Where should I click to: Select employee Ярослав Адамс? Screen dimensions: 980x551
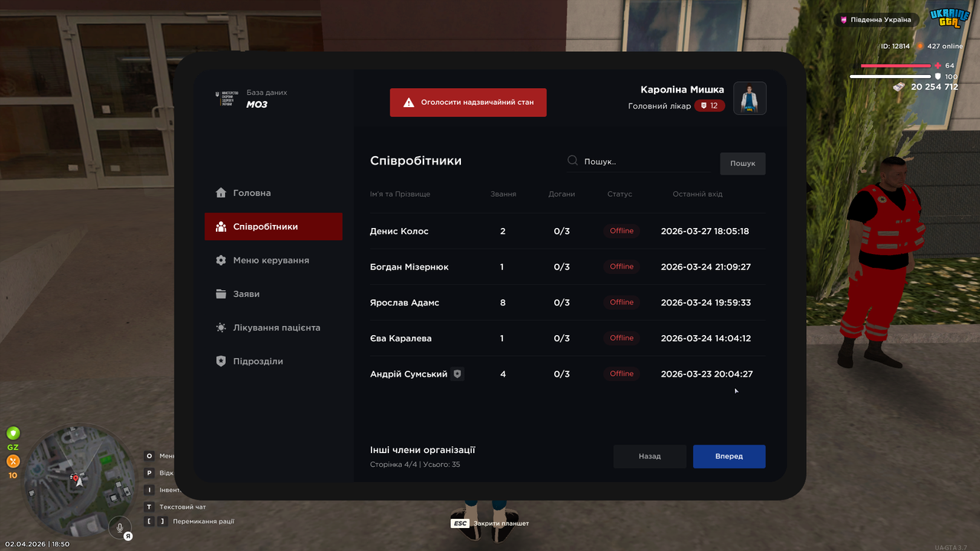(x=567, y=302)
